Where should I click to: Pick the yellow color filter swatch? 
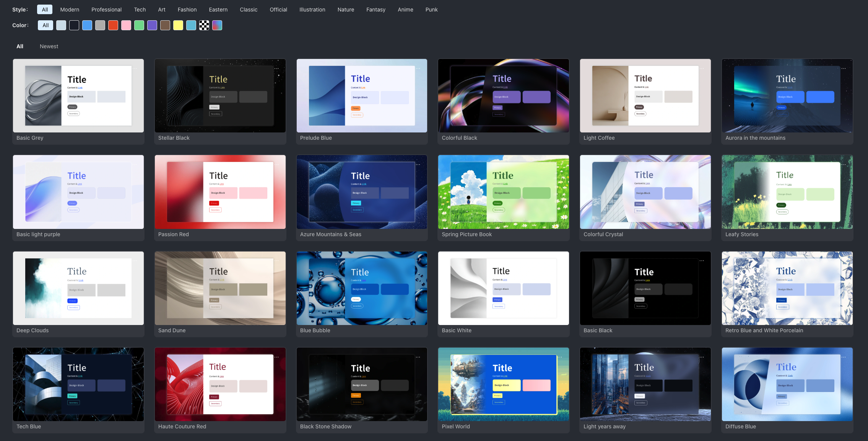[178, 25]
